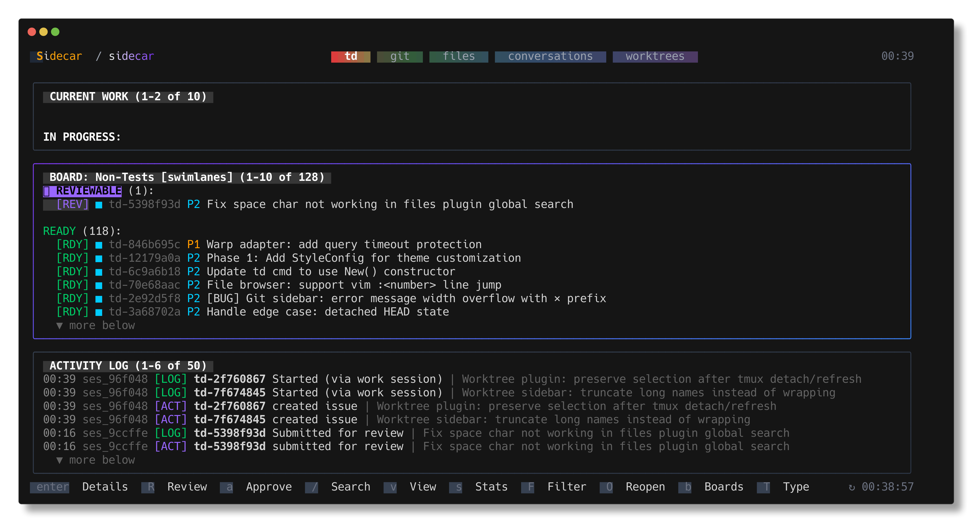Toggle the Stats display

[491, 487]
